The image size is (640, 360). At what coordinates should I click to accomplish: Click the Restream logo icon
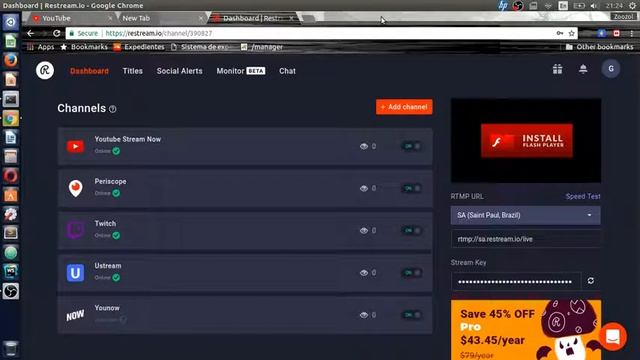[x=45, y=71]
